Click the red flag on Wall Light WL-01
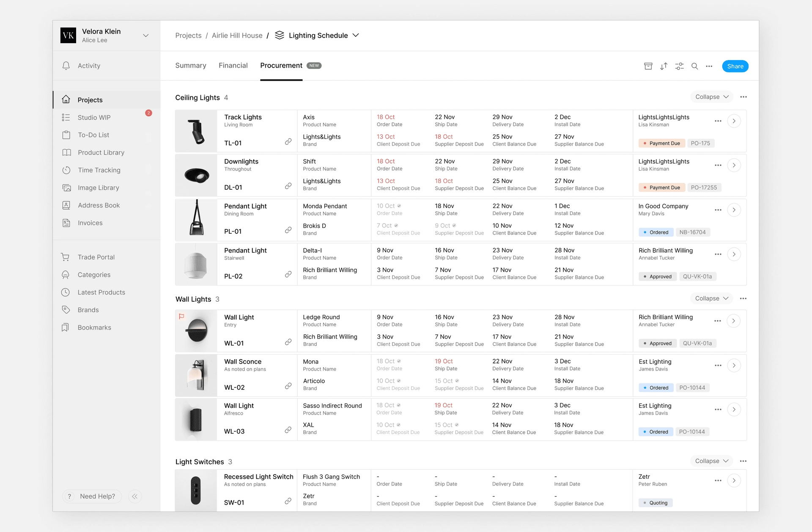This screenshot has width=812, height=532. click(x=181, y=316)
